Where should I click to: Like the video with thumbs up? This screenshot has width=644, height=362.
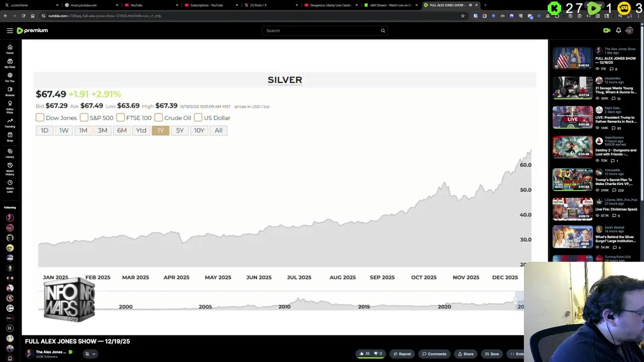pos(364,353)
